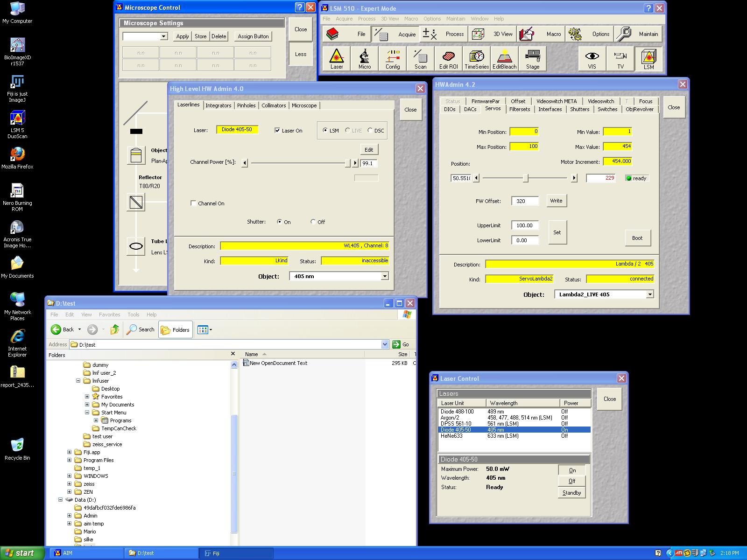Open the Acquire menu in LSM 510

[x=344, y=19]
